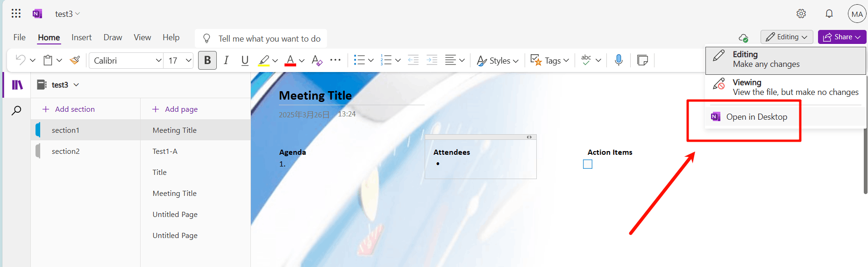Decrease indent of paragraph

pyautogui.click(x=413, y=60)
